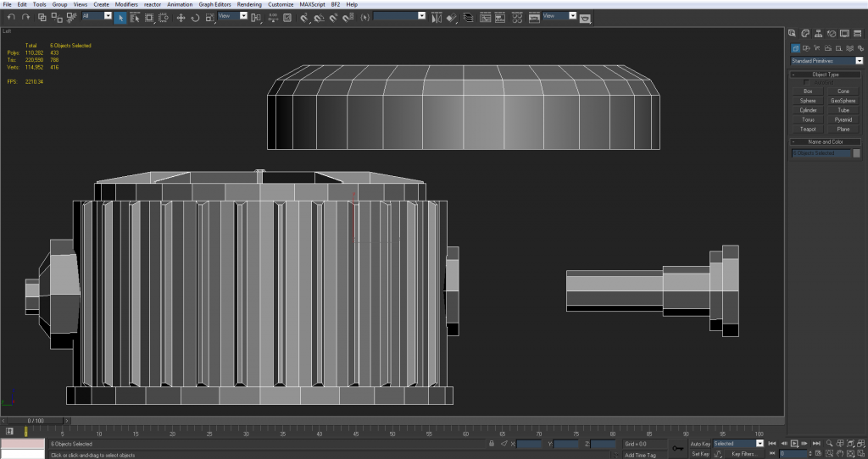Click the Teapot primitive button

click(x=808, y=129)
